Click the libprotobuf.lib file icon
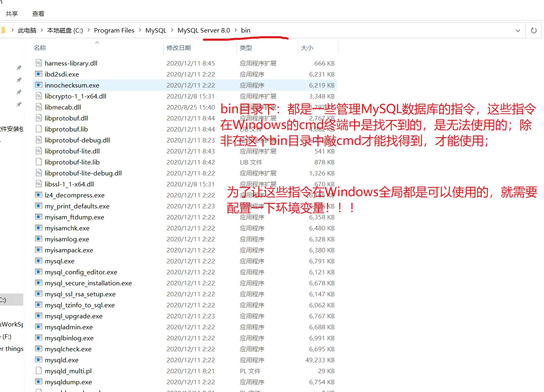The image size is (544, 392). (x=39, y=129)
